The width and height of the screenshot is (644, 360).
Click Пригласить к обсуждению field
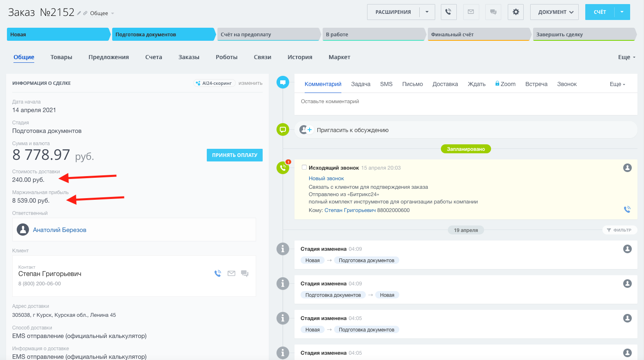pos(466,130)
